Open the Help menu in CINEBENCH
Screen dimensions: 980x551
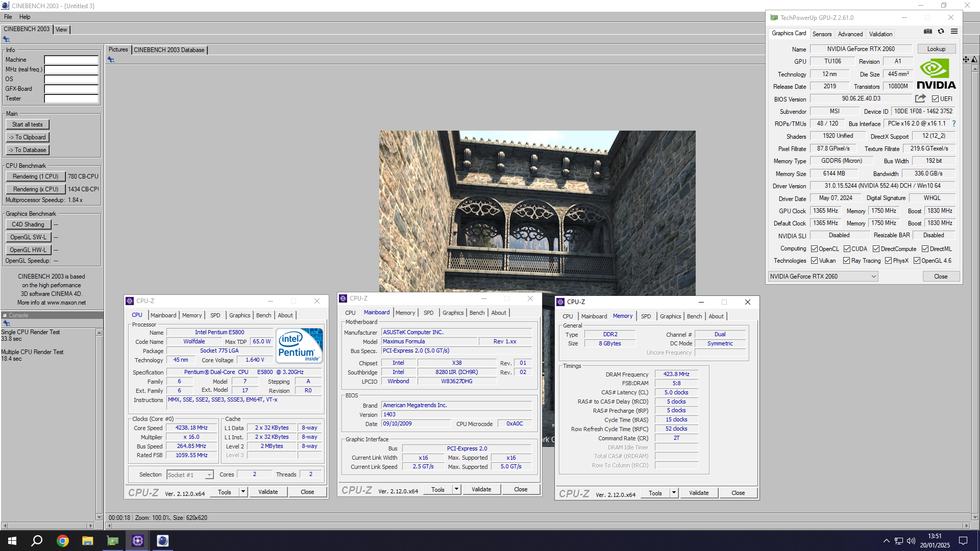tap(24, 17)
